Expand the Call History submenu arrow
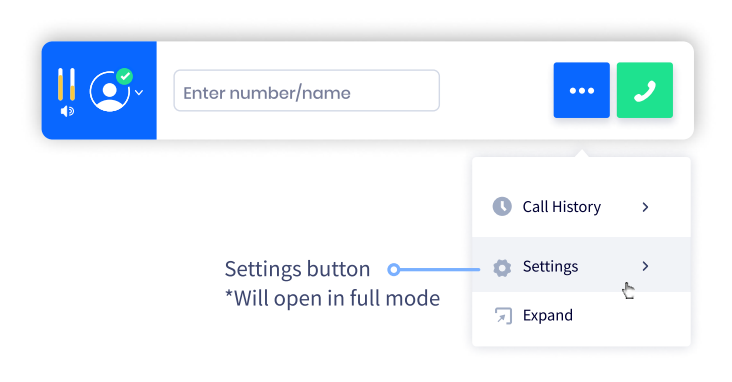The image size is (732, 382). [645, 207]
